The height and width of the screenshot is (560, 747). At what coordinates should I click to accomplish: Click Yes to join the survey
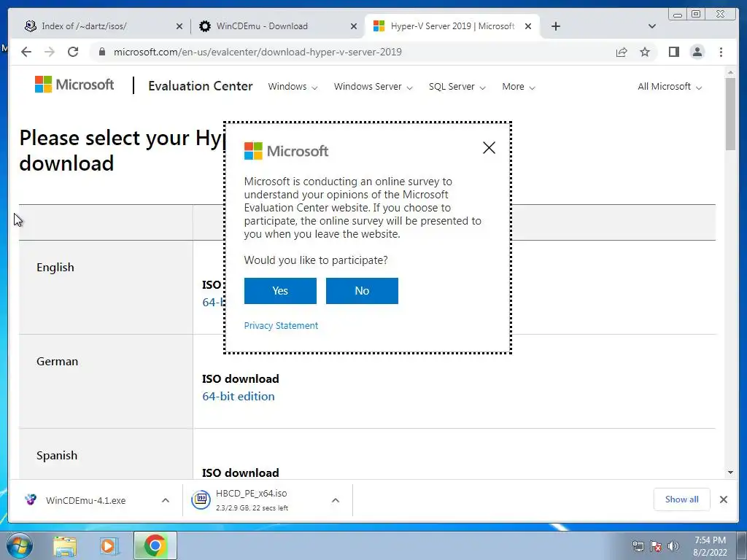[280, 291]
